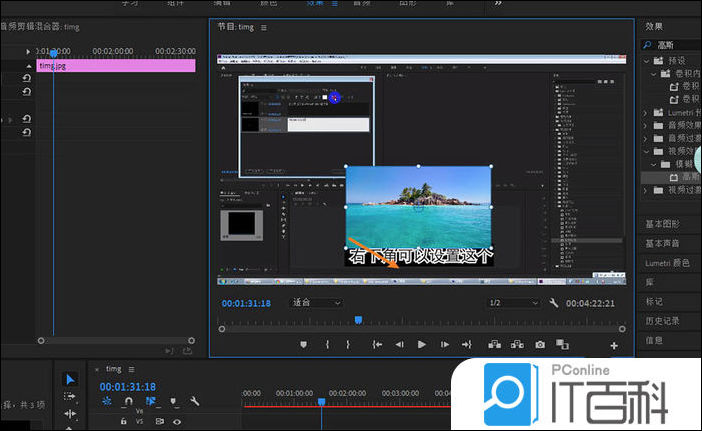Viewport: 702px width, 431px height.
Task: Select the Selection arrow tool
Action: (70, 379)
